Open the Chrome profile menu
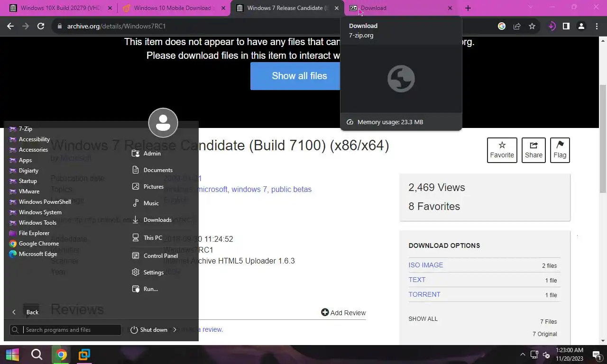607x364 pixels. [x=581, y=27]
